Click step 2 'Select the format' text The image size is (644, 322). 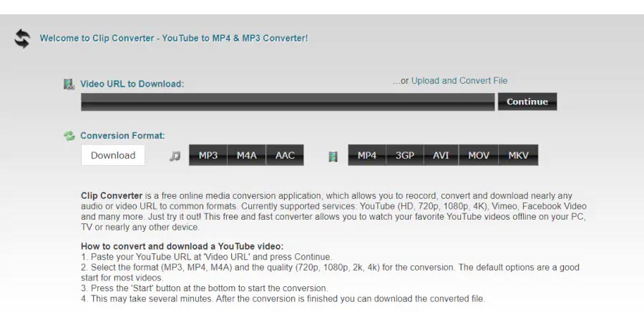click(330, 273)
